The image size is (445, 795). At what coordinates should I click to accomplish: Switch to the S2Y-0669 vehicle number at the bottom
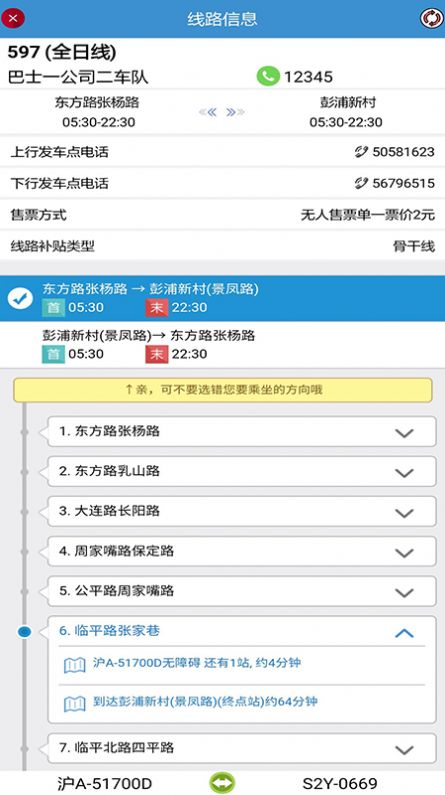340,783
